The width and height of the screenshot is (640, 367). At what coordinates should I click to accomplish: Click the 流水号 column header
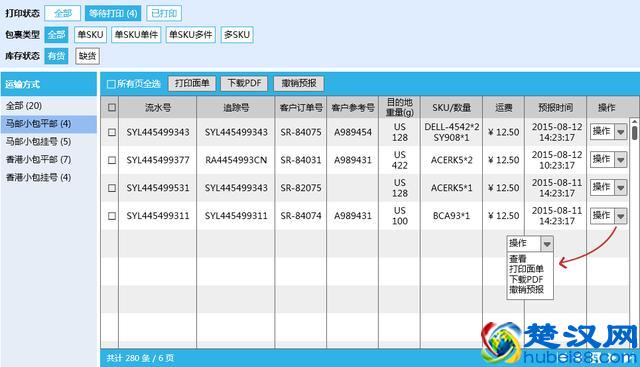(x=158, y=107)
